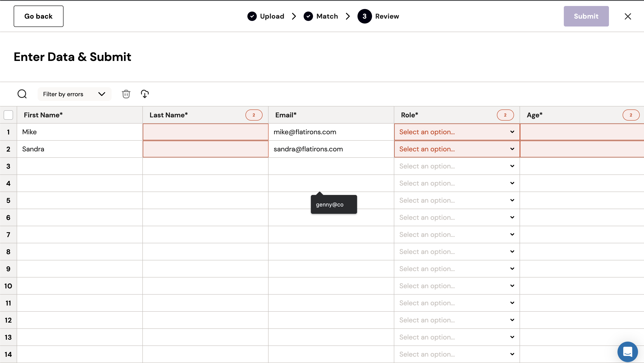The height and width of the screenshot is (363, 644).
Task: Open Role dropdown for Sandra's row
Action: (457, 149)
